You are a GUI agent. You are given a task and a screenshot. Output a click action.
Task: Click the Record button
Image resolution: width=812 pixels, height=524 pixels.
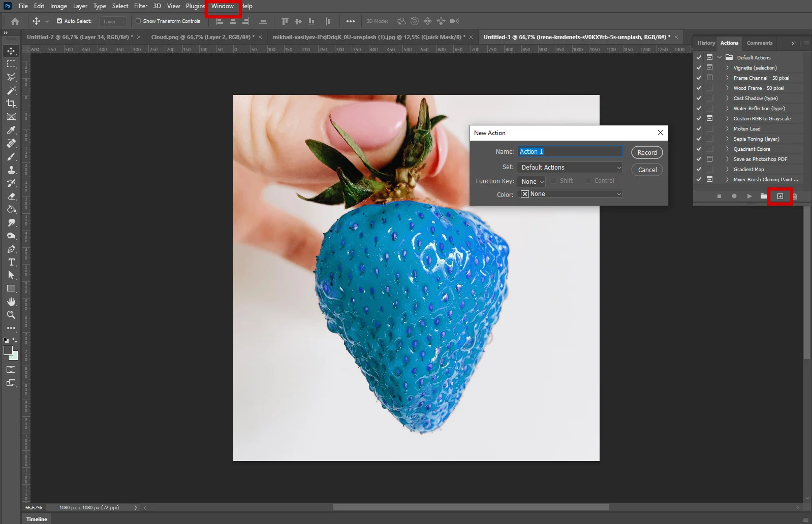(x=647, y=152)
